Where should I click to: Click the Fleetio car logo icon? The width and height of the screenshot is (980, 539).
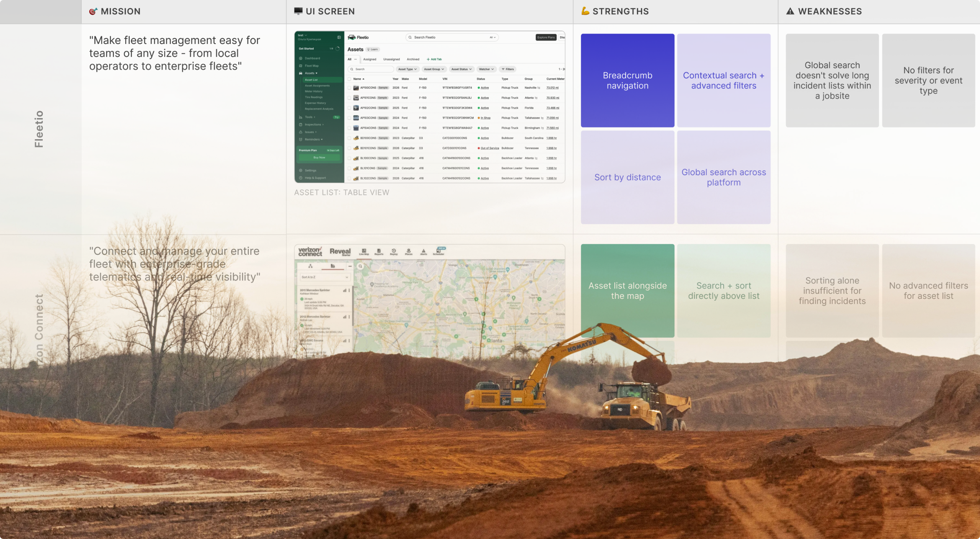point(351,37)
